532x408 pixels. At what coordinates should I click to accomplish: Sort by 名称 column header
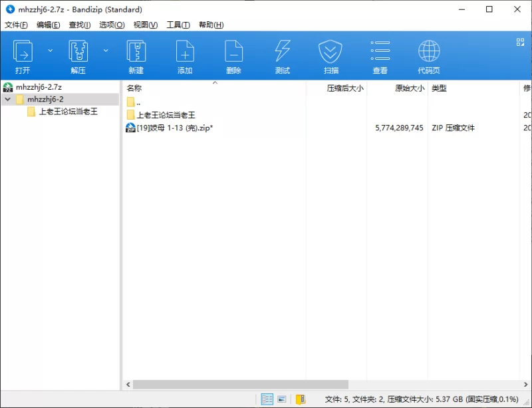213,88
